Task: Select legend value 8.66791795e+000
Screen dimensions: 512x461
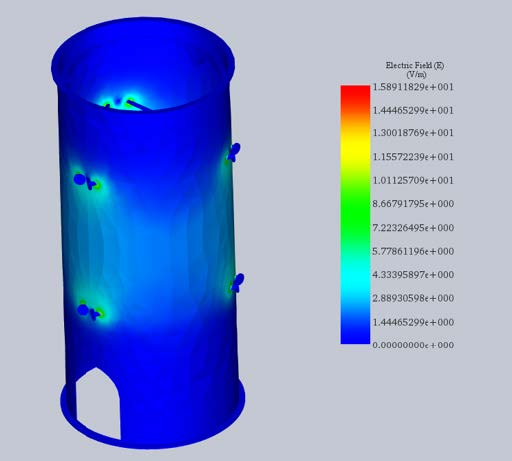Action: (413, 204)
